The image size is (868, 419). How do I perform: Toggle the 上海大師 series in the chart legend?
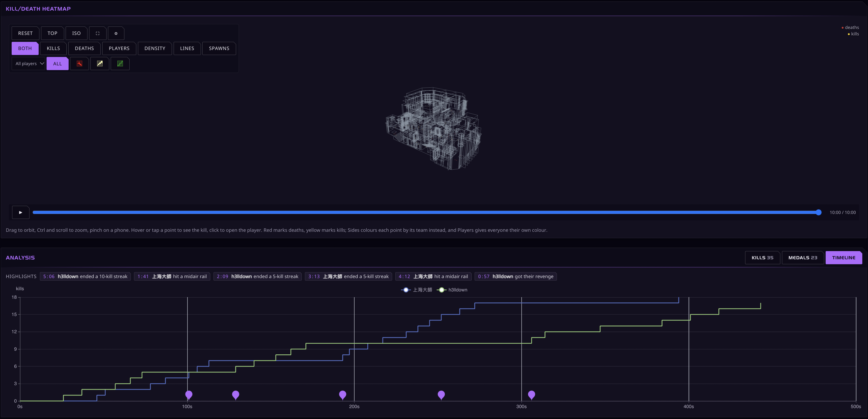pos(416,290)
